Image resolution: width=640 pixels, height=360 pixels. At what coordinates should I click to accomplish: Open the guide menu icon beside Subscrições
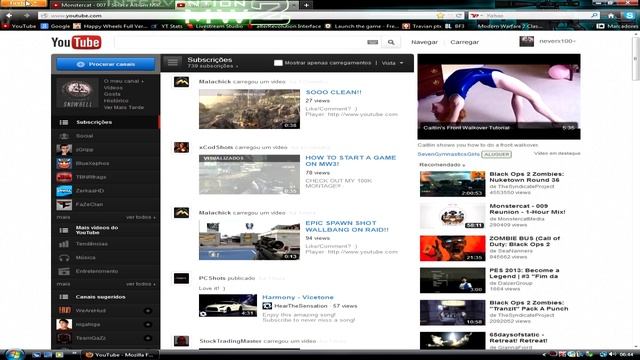pyautogui.click(x=173, y=62)
